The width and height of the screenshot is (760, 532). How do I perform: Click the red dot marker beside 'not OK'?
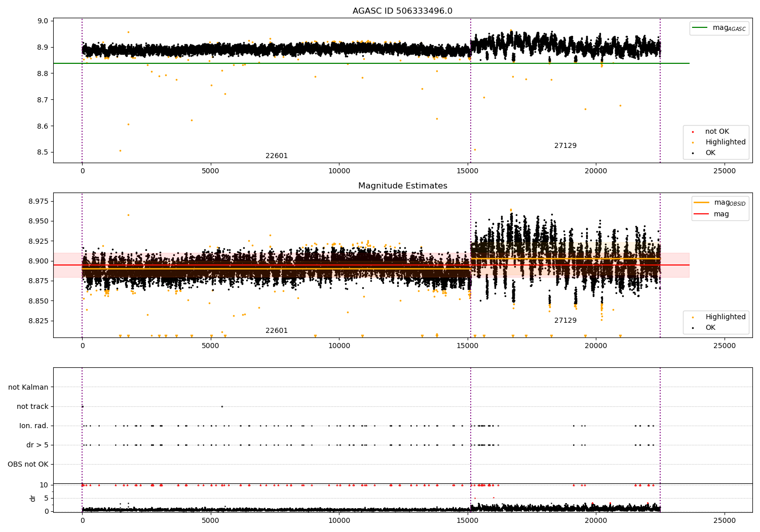click(x=693, y=132)
